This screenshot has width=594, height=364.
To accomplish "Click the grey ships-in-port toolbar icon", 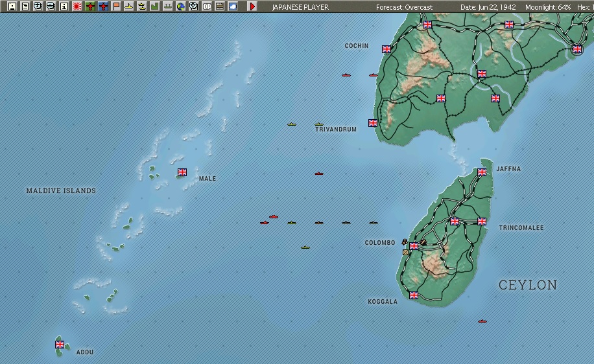I will pos(167,6).
